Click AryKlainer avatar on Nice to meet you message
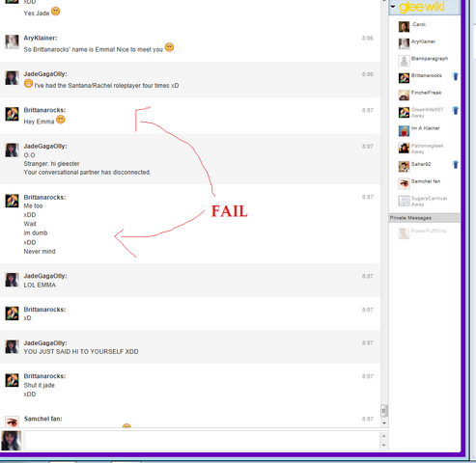Image resolution: width=476 pixels, height=463 pixels. pos(12,41)
